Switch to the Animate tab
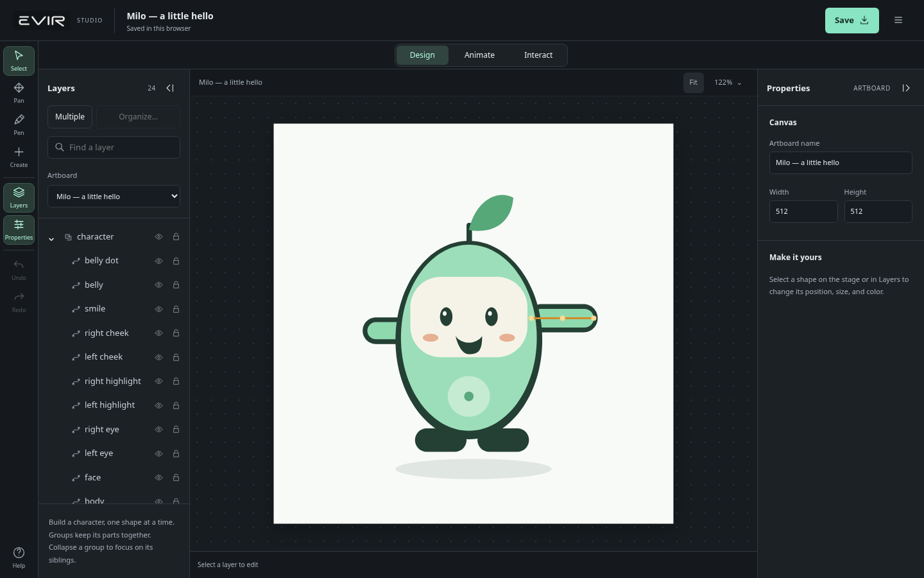The height and width of the screenshot is (578, 924). (x=479, y=55)
